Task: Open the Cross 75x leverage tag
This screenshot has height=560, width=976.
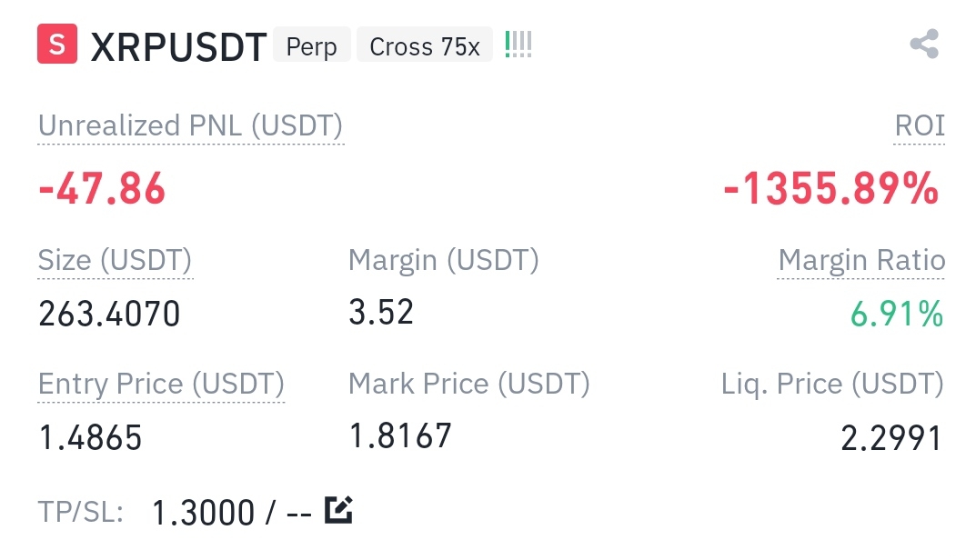Action: pyautogui.click(x=425, y=45)
